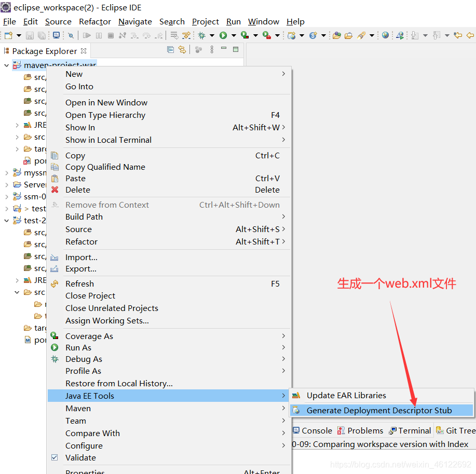Image resolution: width=476 pixels, height=474 pixels.
Task: Open the Navigate menu
Action: pyautogui.click(x=135, y=22)
